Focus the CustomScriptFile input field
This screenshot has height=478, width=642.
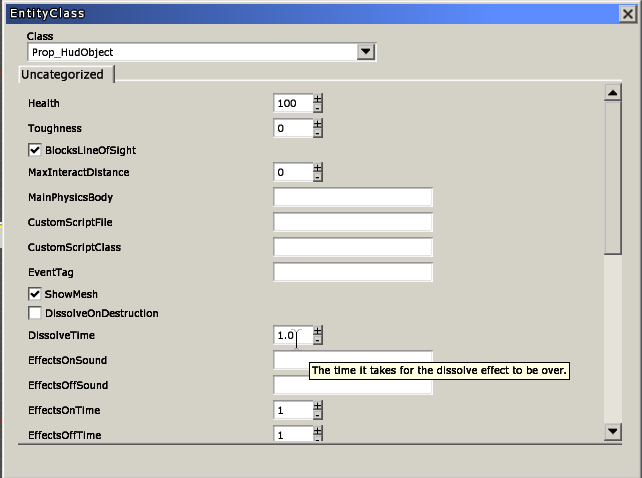point(352,222)
